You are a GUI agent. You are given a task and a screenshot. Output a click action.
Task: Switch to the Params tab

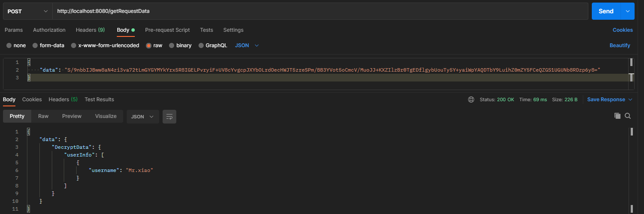point(14,30)
